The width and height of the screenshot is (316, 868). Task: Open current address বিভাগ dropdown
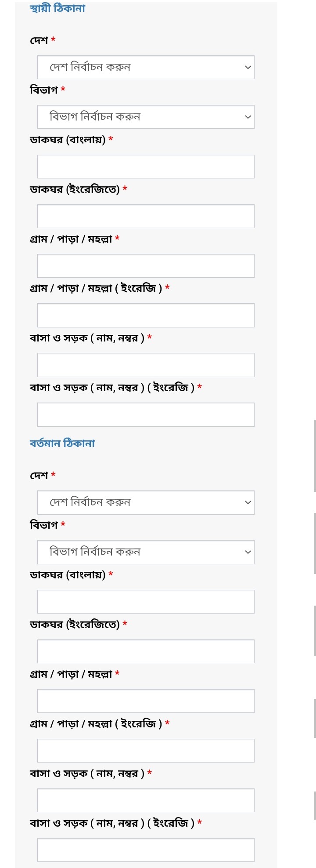[146, 552]
